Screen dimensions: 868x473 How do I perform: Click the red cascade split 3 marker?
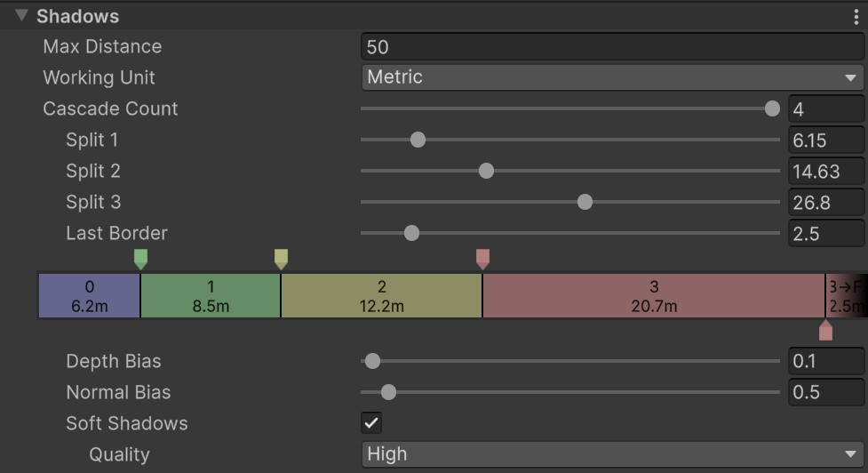click(x=482, y=259)
